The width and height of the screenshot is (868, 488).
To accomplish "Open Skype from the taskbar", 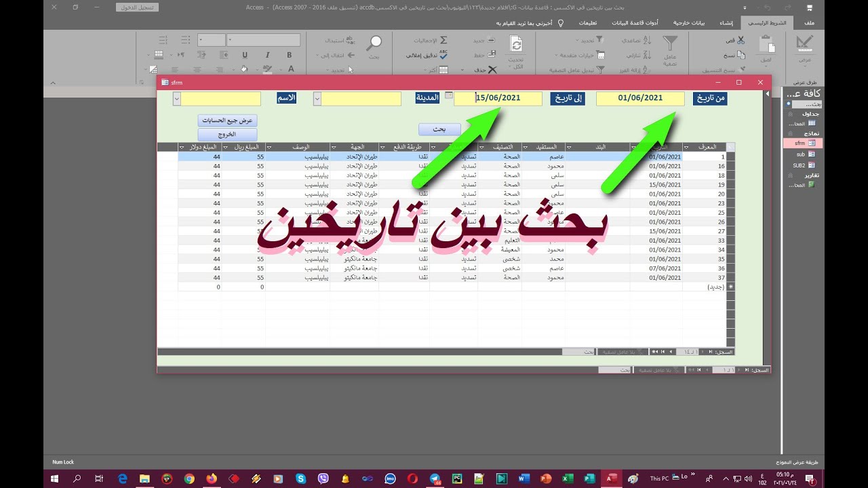I will coord(300,479).
